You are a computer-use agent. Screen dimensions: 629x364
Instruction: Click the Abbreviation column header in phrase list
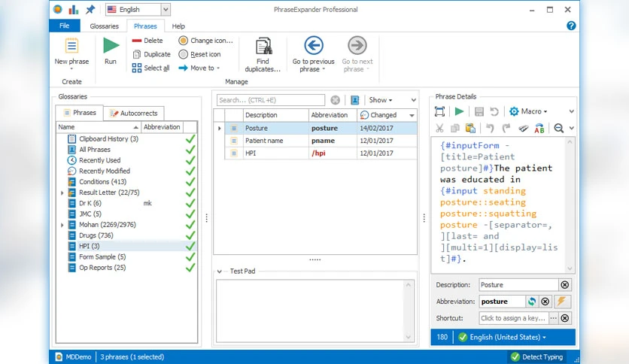click(333, 115)
